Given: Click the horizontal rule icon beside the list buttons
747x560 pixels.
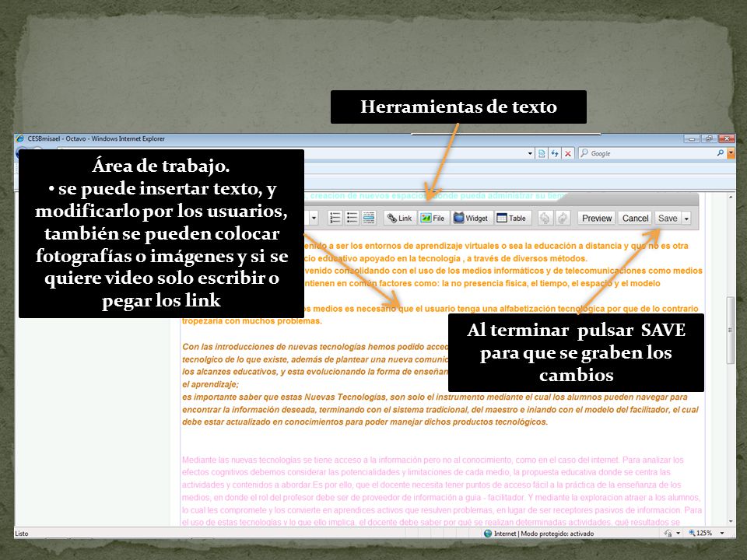Looking at the screenshot, I should 369,218.
